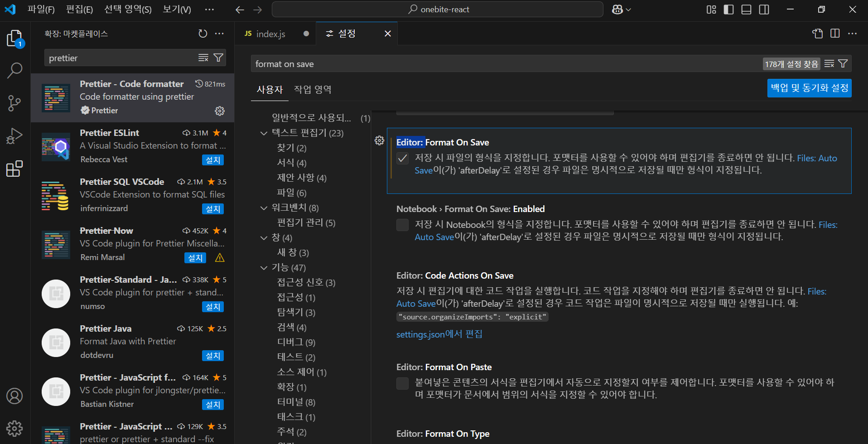Filter settings with funnel icon

(x=843, y=64)
